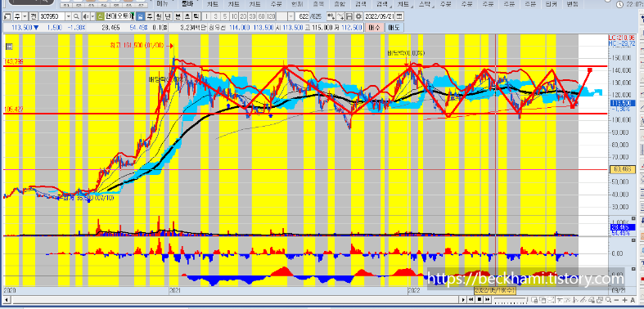The width and height of the screenshot is (644, 309).
Task: Click the chart compare icon after 625
Action: [331, 17]
